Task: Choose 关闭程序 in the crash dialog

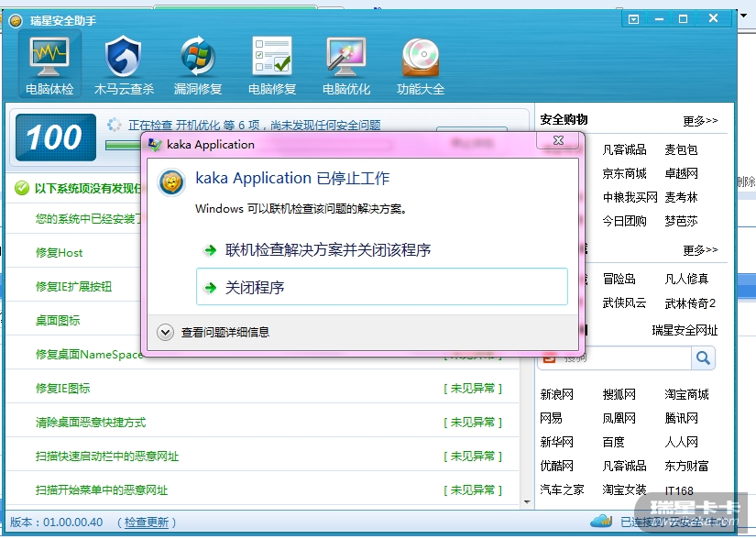Action: pyautogui.click(x=382, y=287)
